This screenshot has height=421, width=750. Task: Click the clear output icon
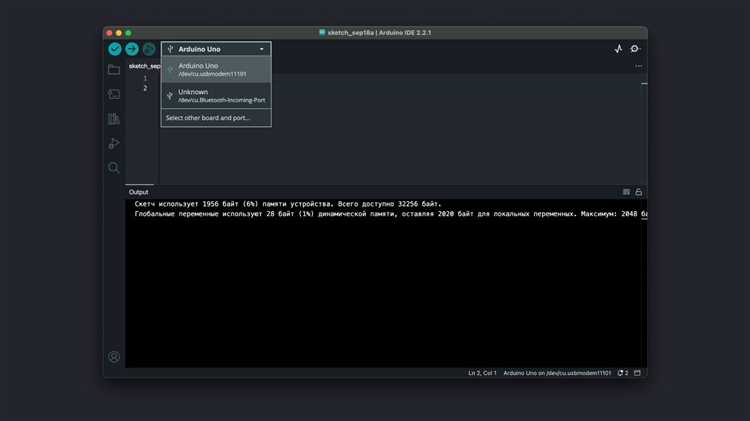click(x=626, y=192)
